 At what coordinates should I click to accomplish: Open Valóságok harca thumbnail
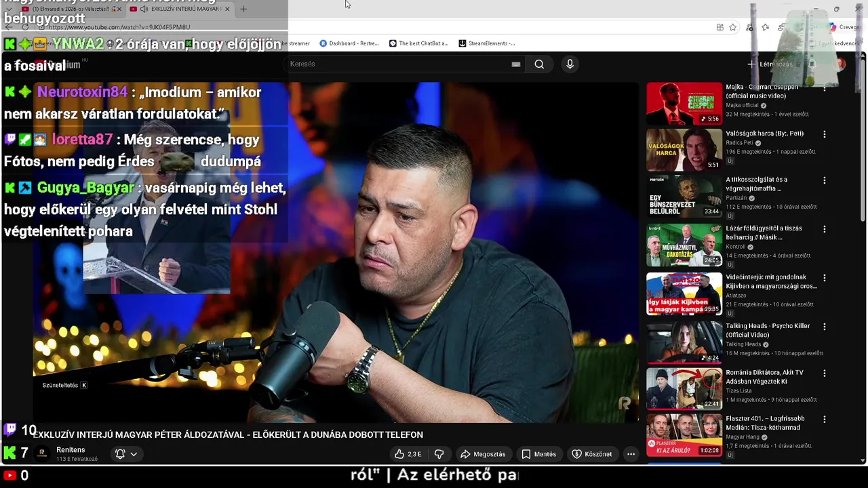pos(684,150)
